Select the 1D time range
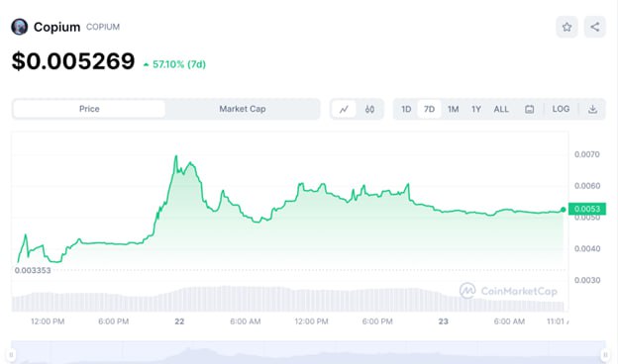This screenshot has width=618, height=364. 406,109
